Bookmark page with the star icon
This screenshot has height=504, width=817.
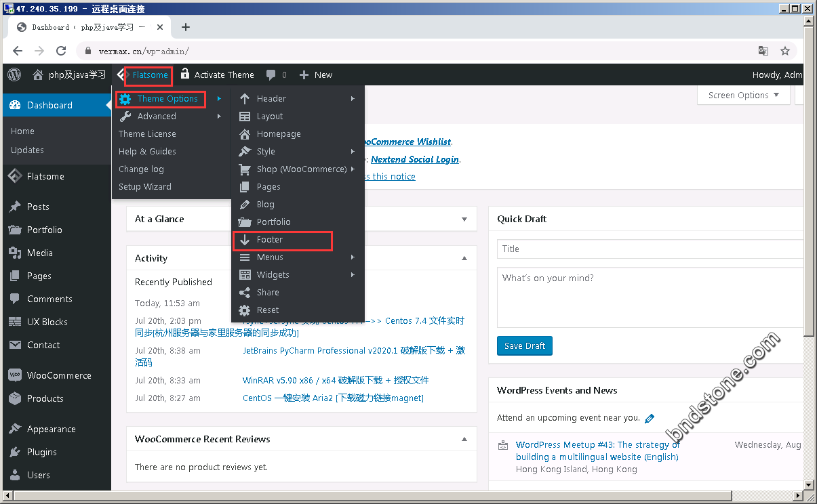click(x=785, y=51)
